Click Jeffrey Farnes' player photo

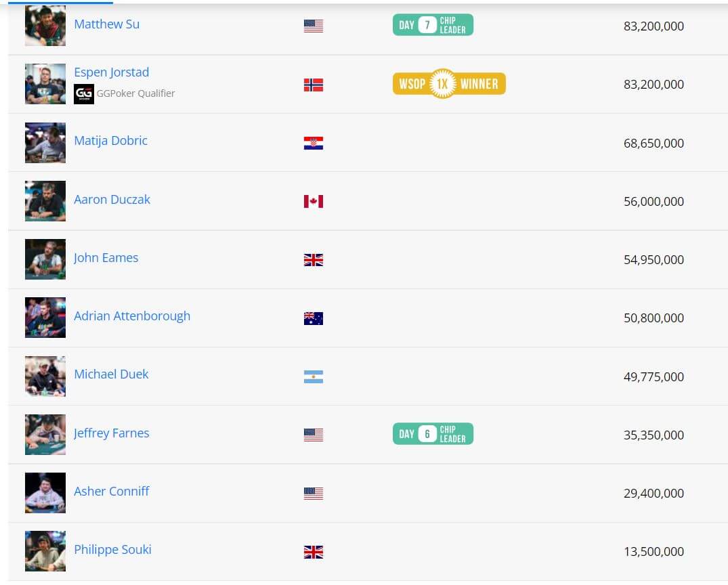point(45,434)
